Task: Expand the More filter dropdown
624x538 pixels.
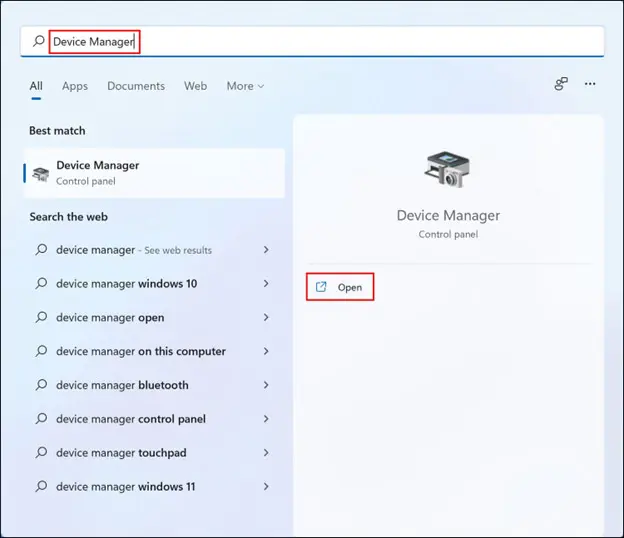Action: pos(245,86)
